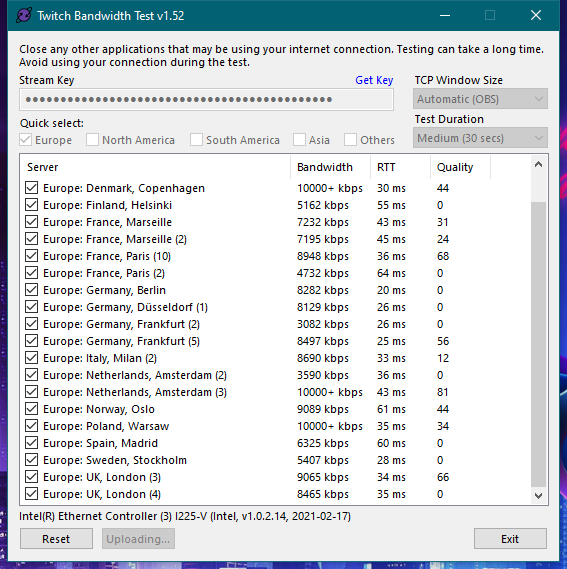
Task: Click the Reset button
Action: (x=56, y=539)
